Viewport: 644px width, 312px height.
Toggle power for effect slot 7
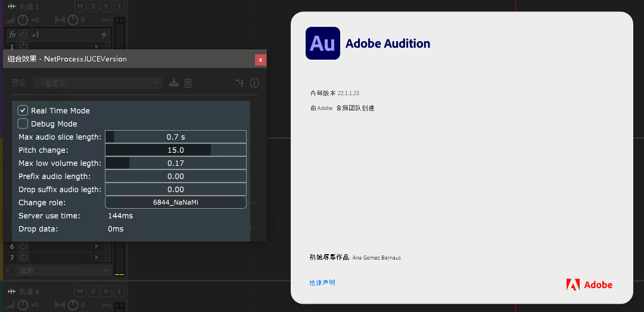[23, 257]
